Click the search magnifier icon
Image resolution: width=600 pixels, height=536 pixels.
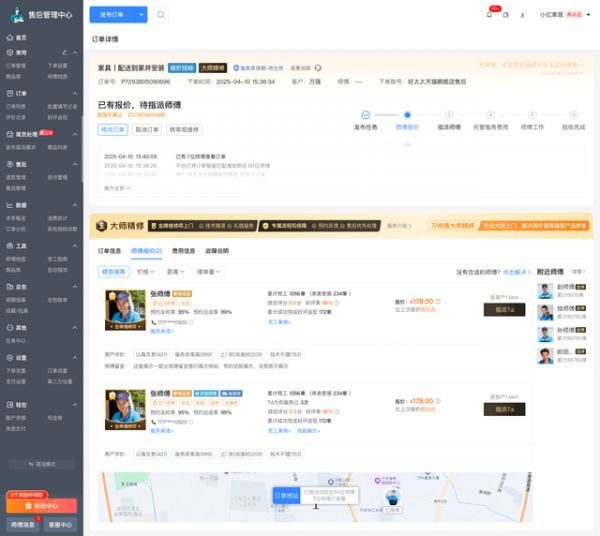click(161, 15)
